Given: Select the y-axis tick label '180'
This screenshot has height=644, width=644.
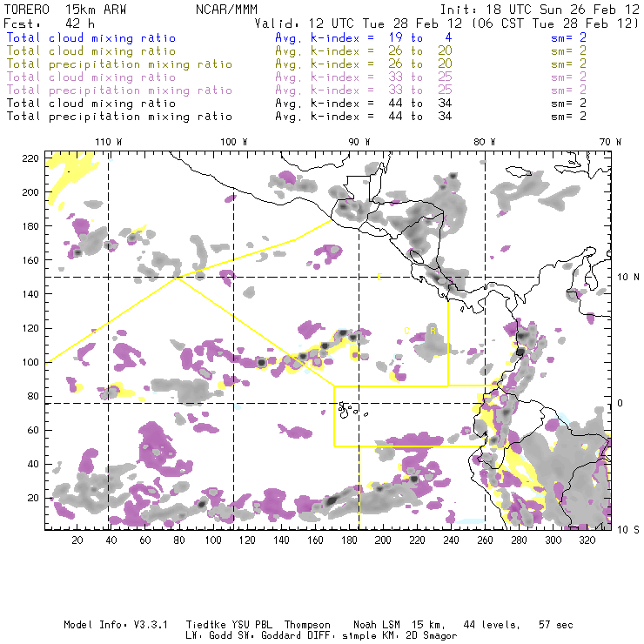Looking at the screenshot, I should click(30, 226).
